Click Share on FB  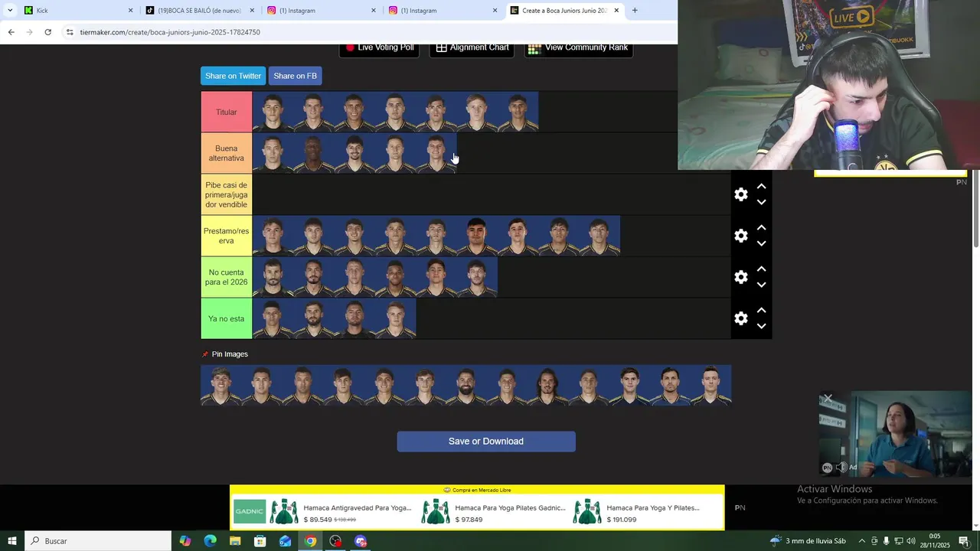295,76
